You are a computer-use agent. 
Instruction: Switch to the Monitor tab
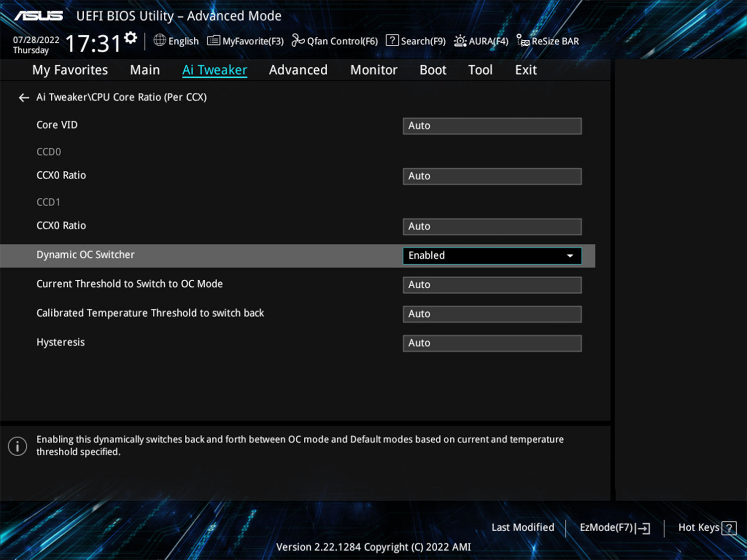(373, 70)
